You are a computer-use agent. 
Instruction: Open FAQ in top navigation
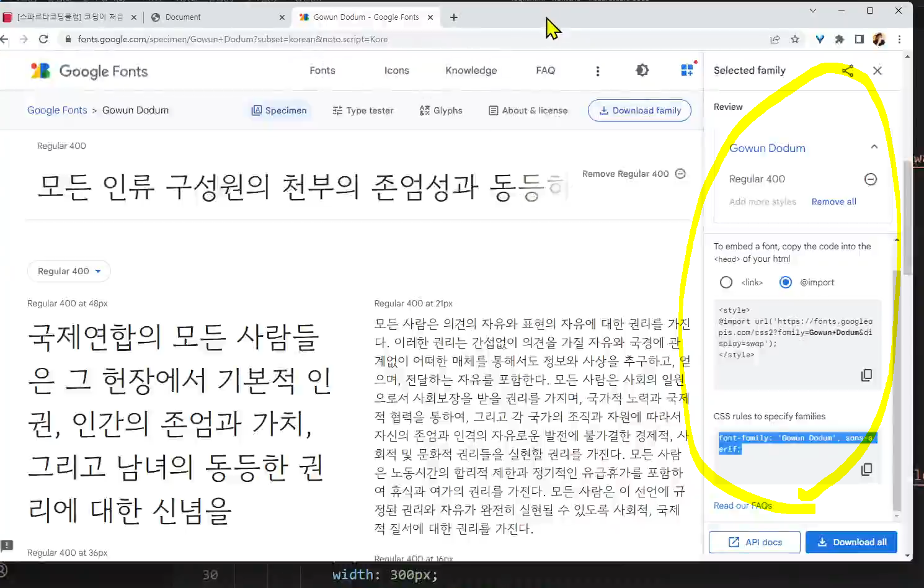click(546, 71)
